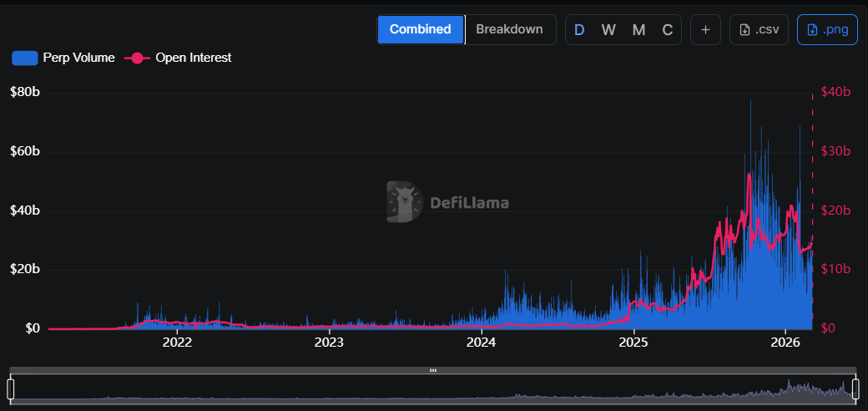This screenshot has height=411, width=868.
Task: Toggle Open Interest legend series
Action: click(178, 58)
